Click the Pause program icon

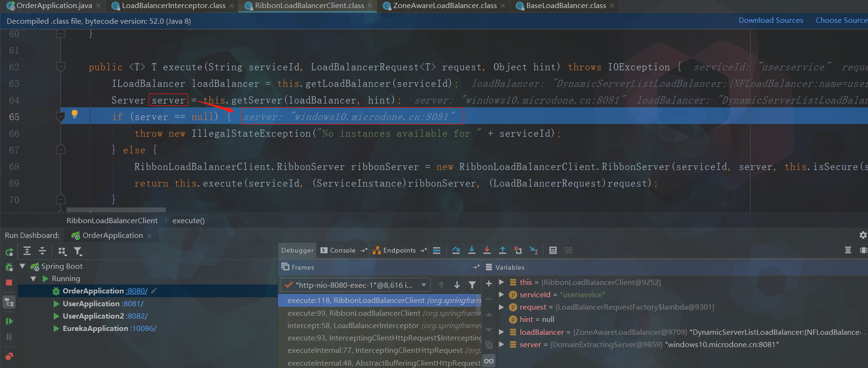click(x=9, y=337)
